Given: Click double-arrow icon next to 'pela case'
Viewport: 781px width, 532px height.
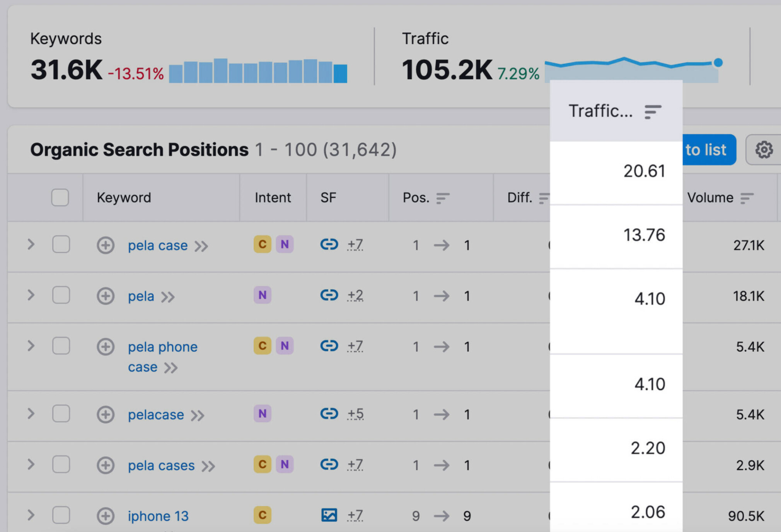Looking at the screenshot, I should click(x=201, y=246).
